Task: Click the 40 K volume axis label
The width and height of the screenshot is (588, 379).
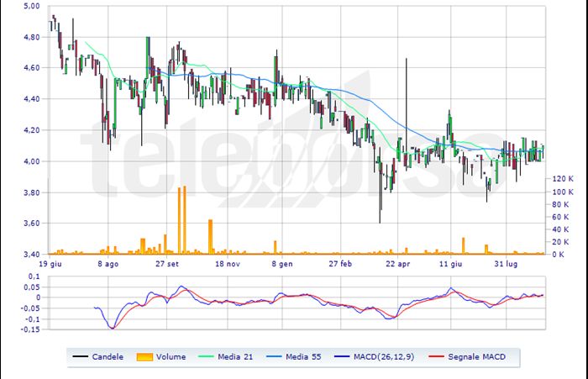Action: 561,229
